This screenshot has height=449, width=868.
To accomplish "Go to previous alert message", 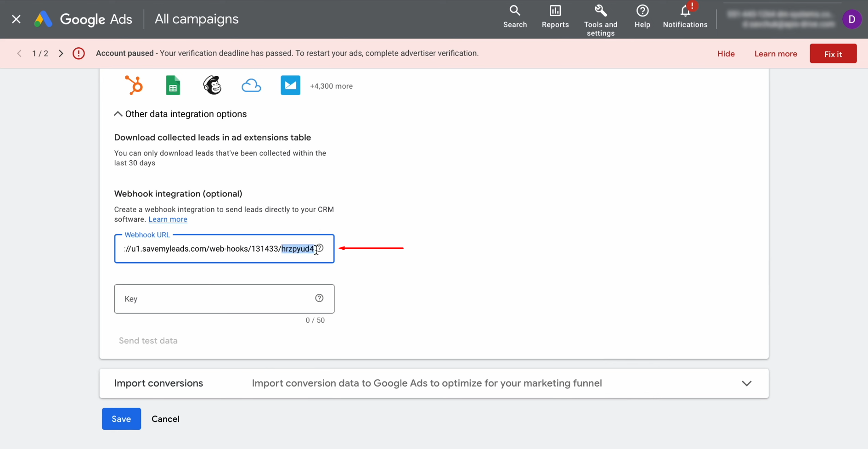I will pos(19,54).
